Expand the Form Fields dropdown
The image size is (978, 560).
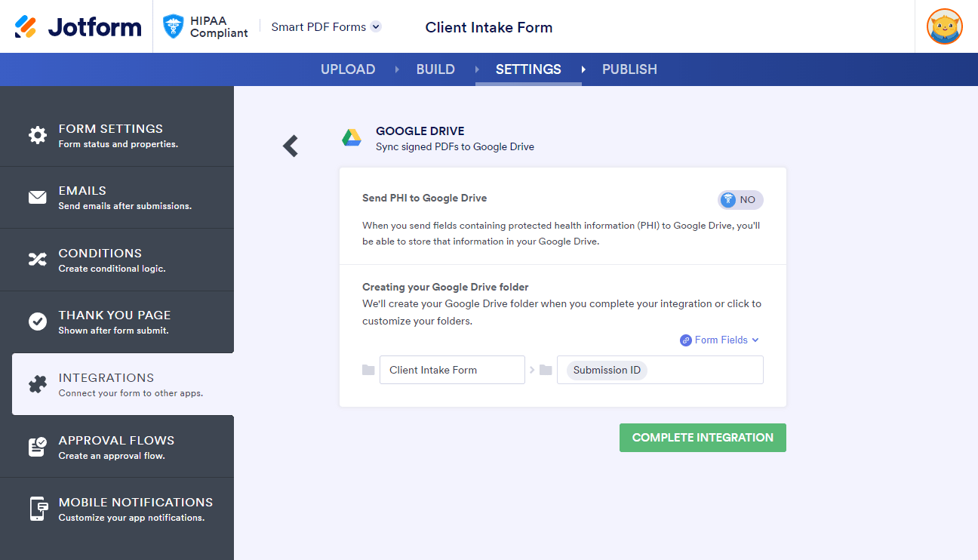pos(719,340)
